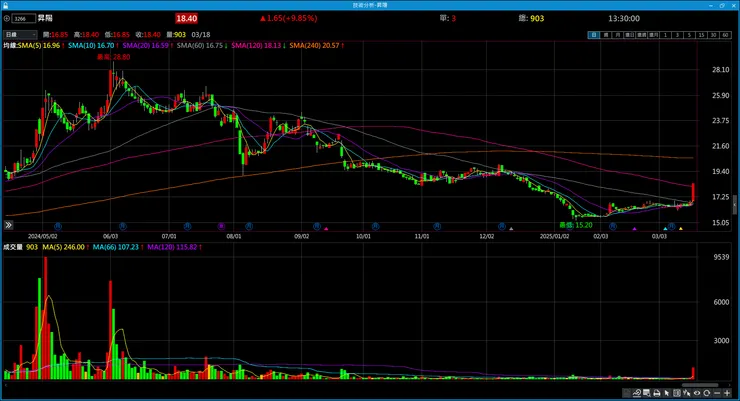The image size is (740, 401).
Task: Select the 週 weekly period tab
Action: (606, 35)
